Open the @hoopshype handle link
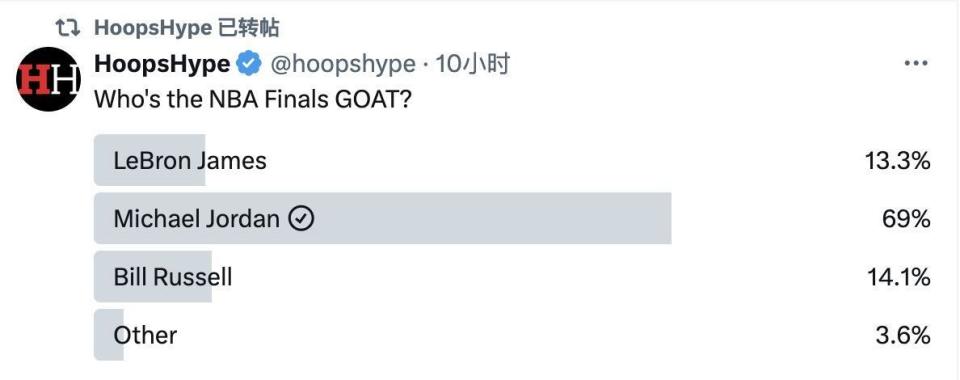Viewport: 960px width, 380px height. coord(343,64)
